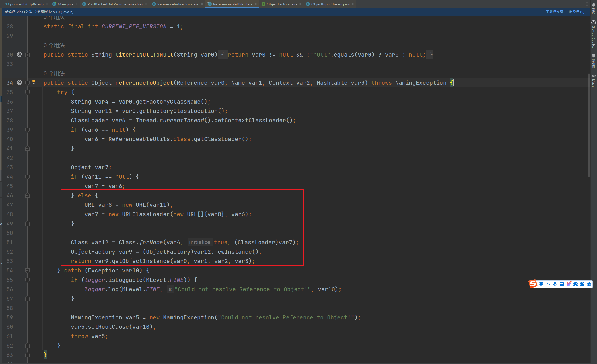Close the ReferenceableUtils.class tab
This screenshot has height=364, width=597.
(x=256, y=4)
